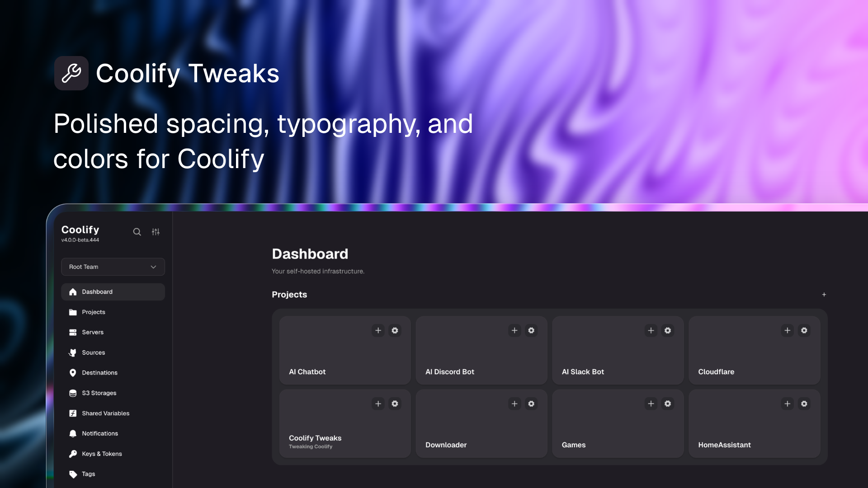The width and height of the screenshot is (868, 488).
Task: Select Dashboard in the sidebar
Action: click(x=97, y=291)
